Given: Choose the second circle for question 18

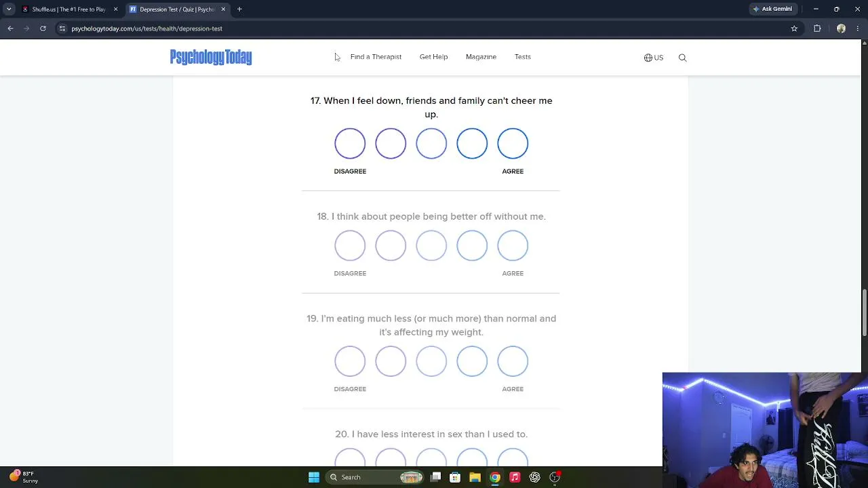Looking at the screenshot, I should [x=391, y=245].
